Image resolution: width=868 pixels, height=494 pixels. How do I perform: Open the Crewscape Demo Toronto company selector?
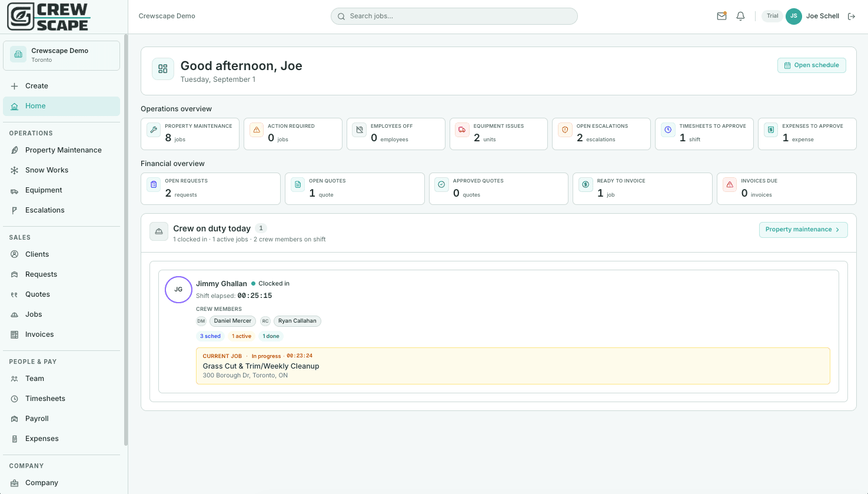62,56
